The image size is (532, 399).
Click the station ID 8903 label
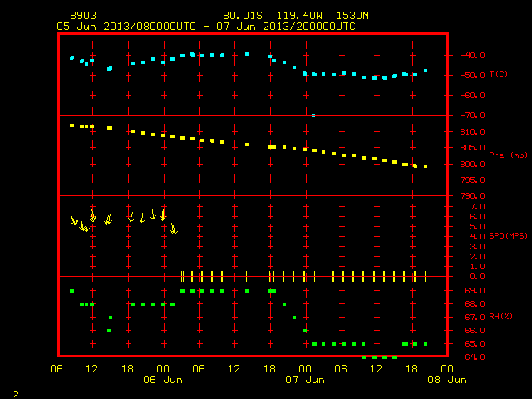point(83,16)
